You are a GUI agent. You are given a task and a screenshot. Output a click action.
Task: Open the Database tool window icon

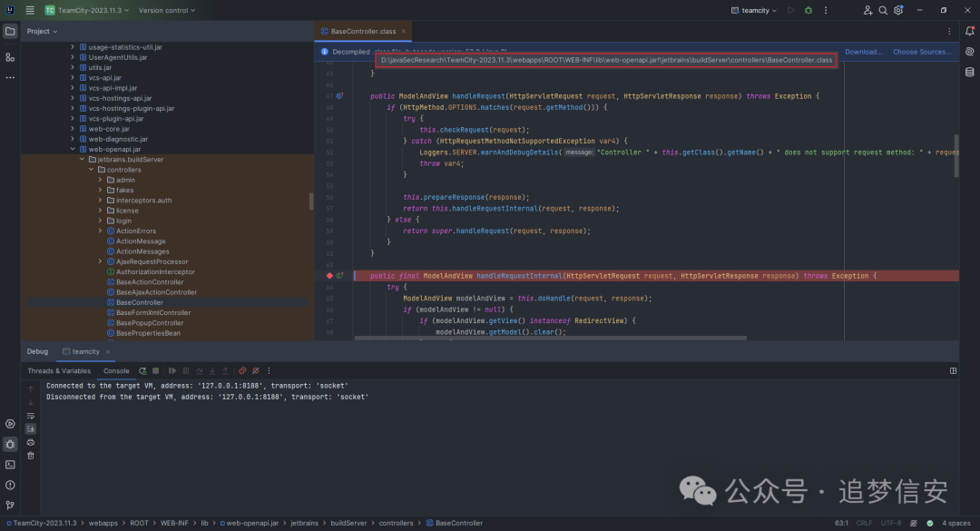click(969, 73)
